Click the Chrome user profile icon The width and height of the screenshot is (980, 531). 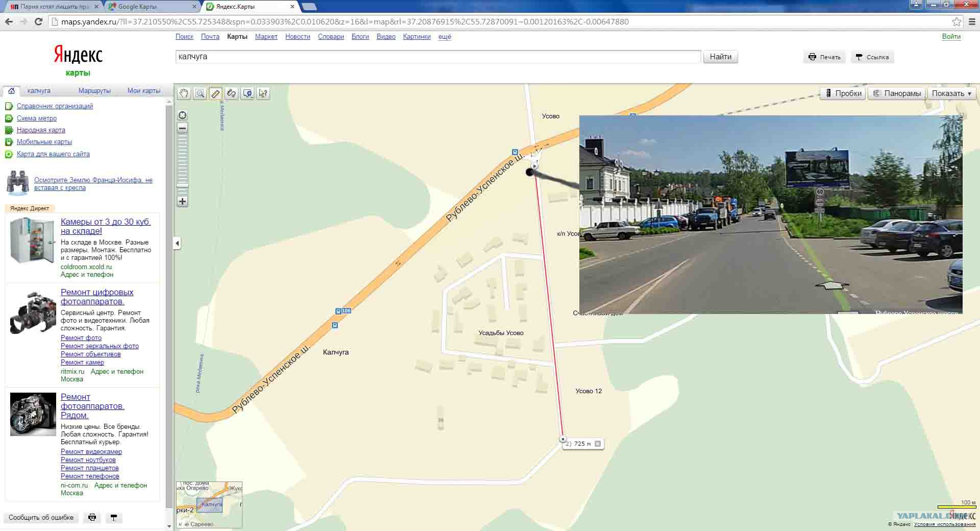(916, 5)
